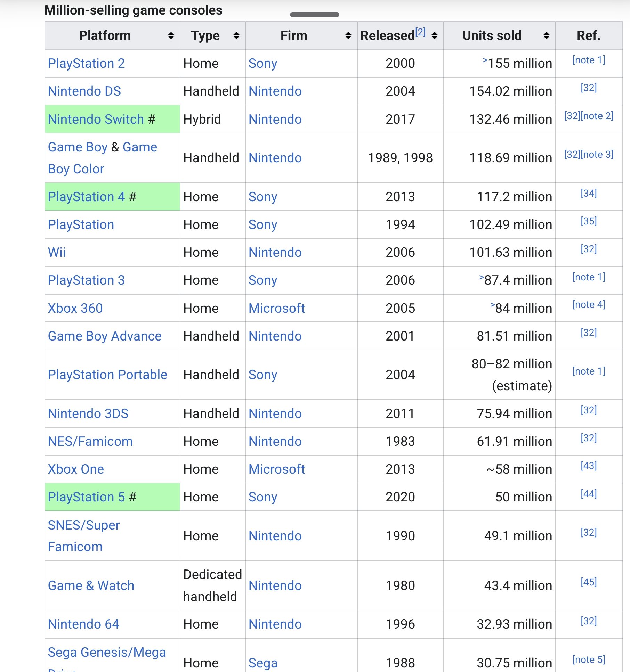Open the Wii article link

[57, 252]
